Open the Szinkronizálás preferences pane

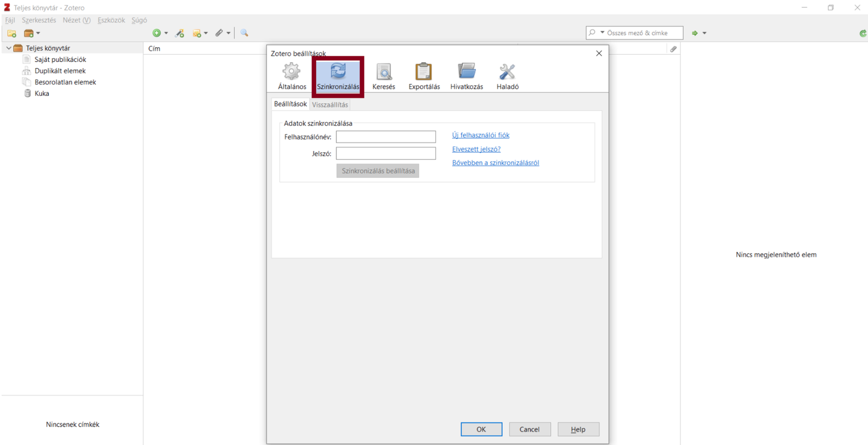(x=338, y=76)
